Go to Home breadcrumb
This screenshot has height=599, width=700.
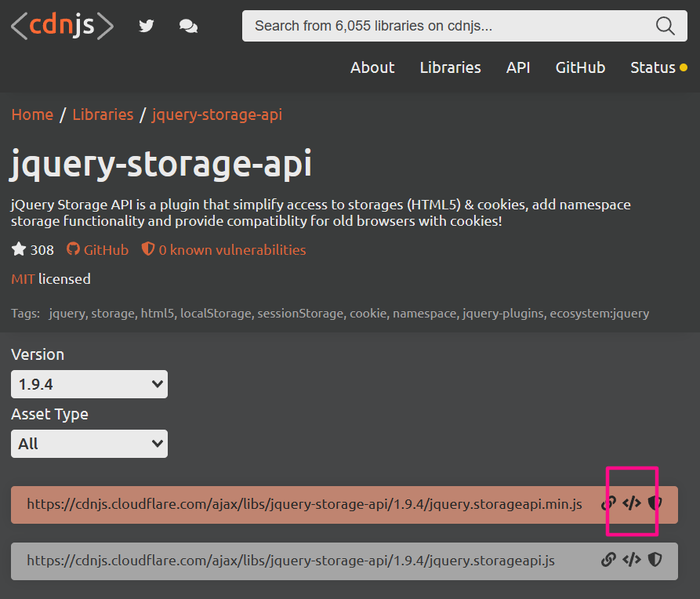pyautogui.click(x=32, y=114)
